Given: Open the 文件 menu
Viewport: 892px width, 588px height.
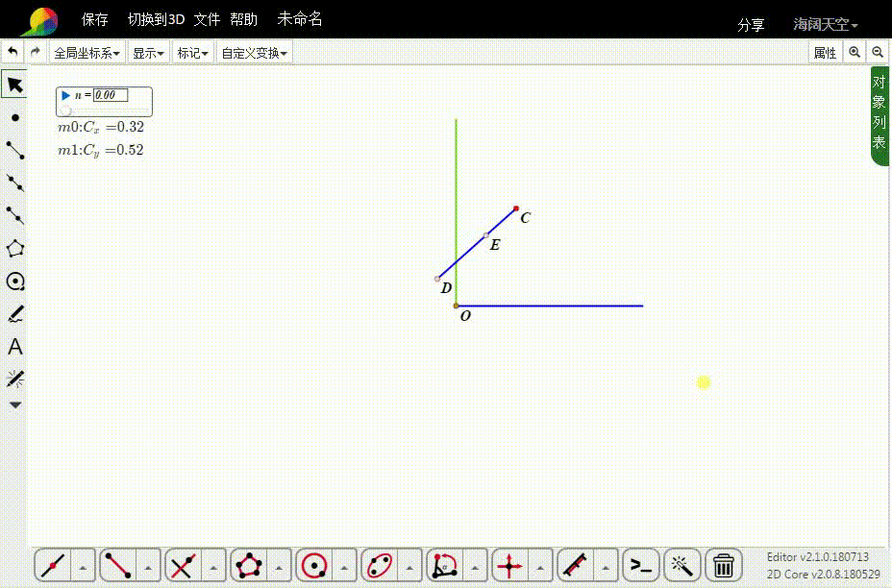Looking at the screenshot, I should 207,19.
